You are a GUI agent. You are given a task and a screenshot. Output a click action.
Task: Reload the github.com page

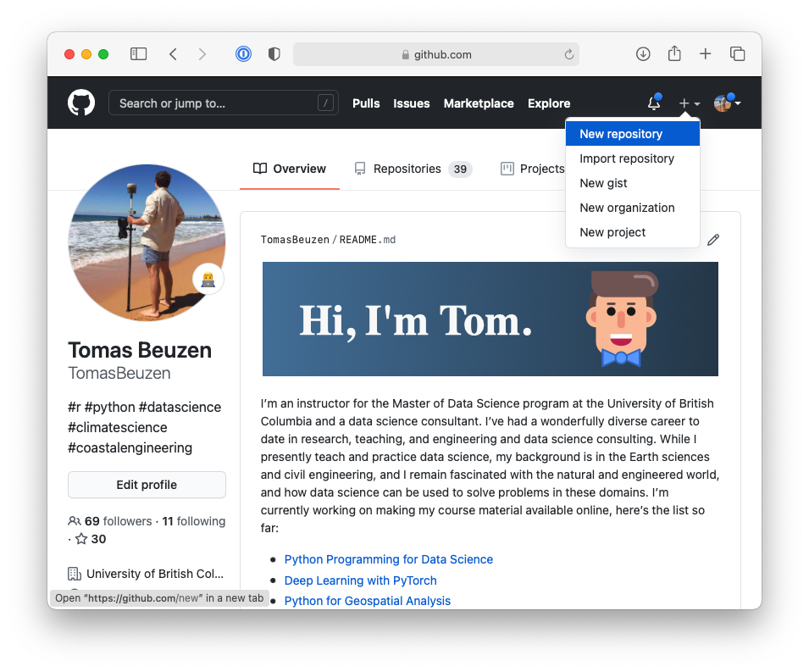coord(568,54)
